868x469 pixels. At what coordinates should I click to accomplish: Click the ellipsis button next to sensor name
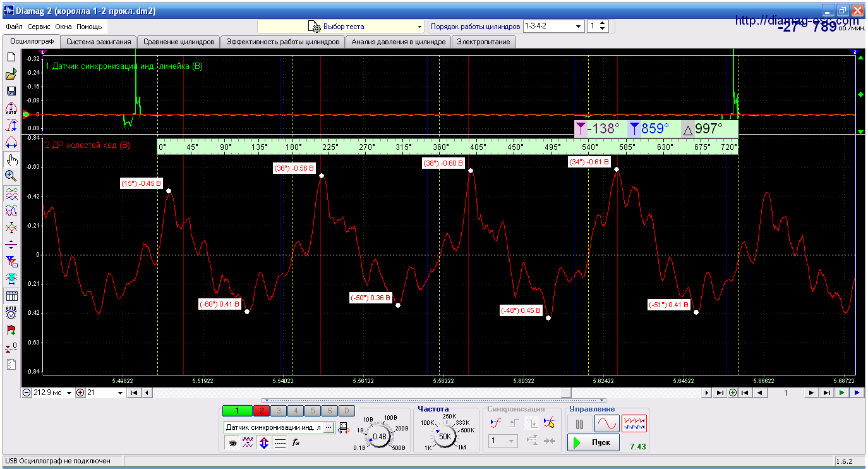(x=329, y=428)
